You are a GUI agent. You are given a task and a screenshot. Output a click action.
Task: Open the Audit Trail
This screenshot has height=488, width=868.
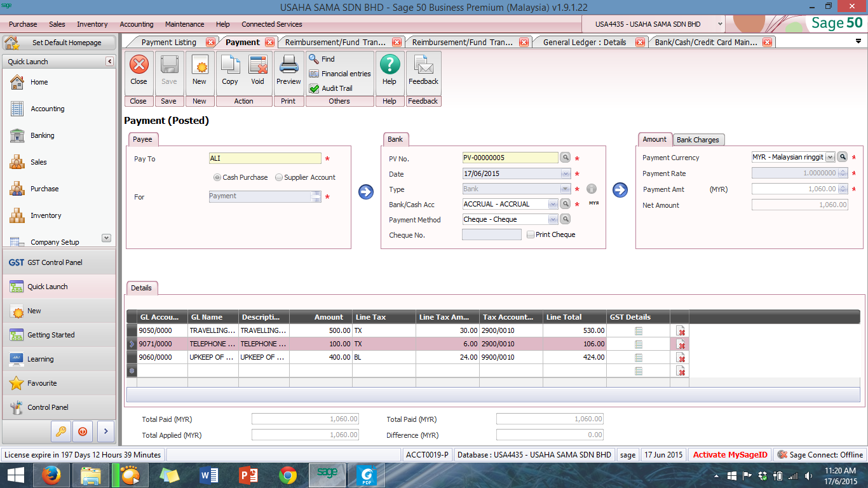(x=330, y=88)
